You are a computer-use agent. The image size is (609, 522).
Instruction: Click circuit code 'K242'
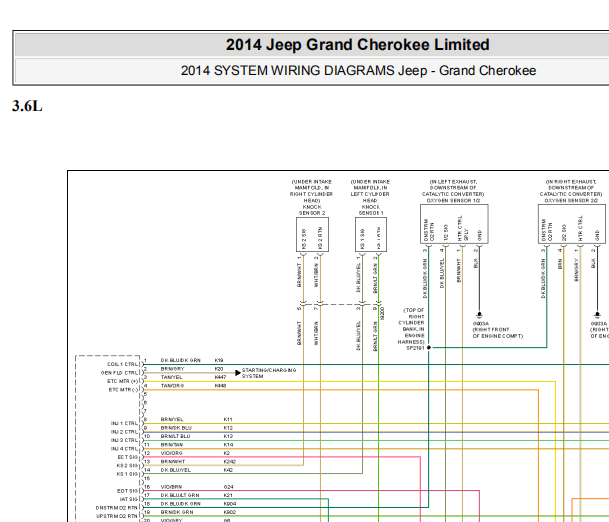point(230,461)
